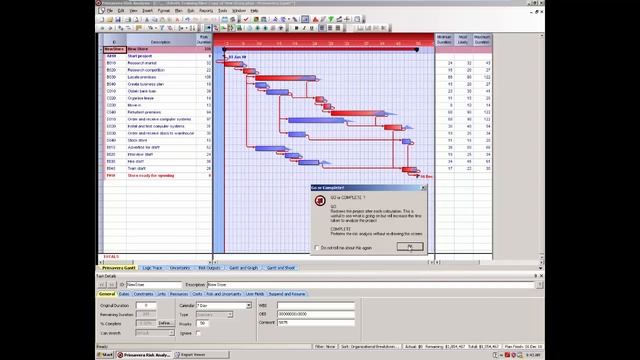
Task: Open the Tools menu
Action: [x=222, y=11]
